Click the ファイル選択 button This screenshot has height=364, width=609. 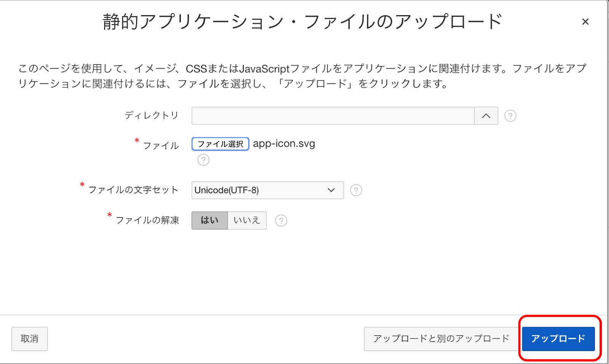coord(220,144)
